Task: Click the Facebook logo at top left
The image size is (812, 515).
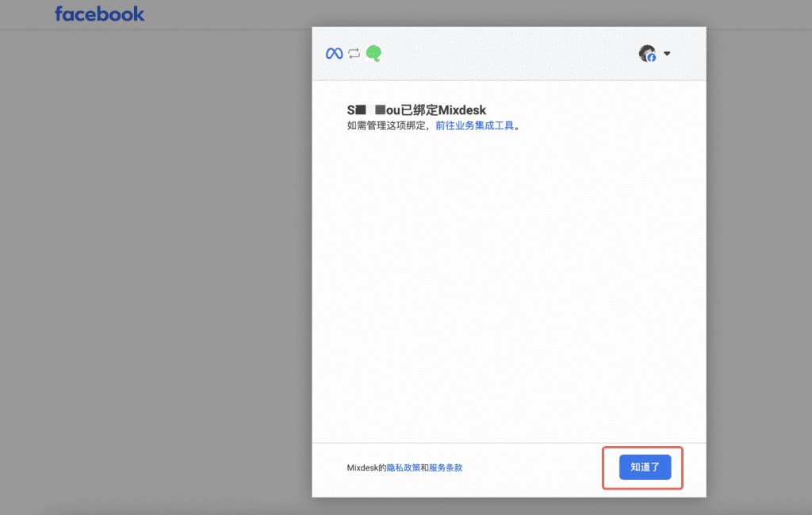Action: click(x=99, y=14)
